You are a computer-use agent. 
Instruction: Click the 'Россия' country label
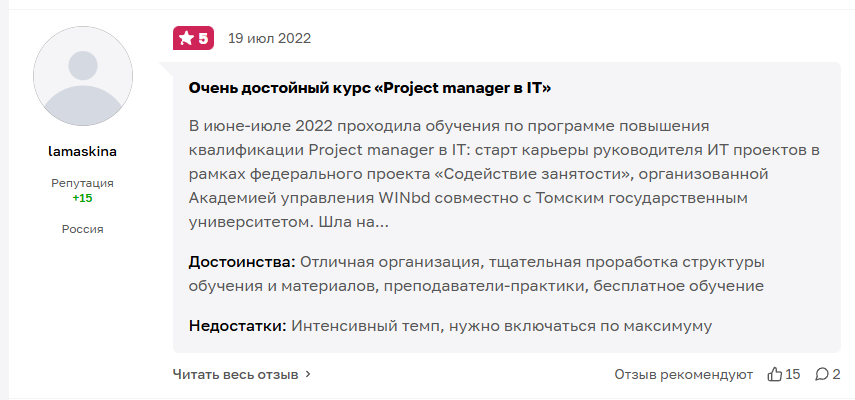83,229
